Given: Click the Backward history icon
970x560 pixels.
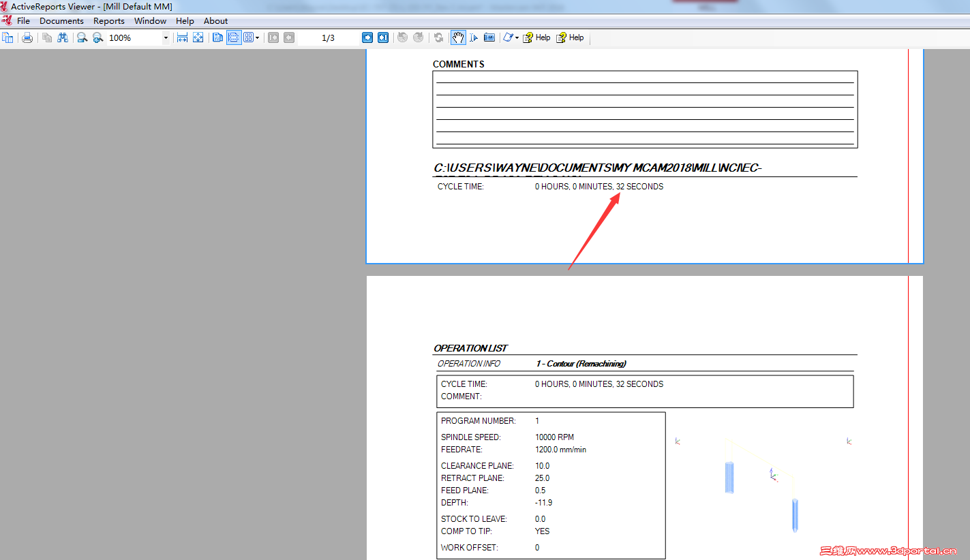Looking at the screenshot, I should pos(402,37).
